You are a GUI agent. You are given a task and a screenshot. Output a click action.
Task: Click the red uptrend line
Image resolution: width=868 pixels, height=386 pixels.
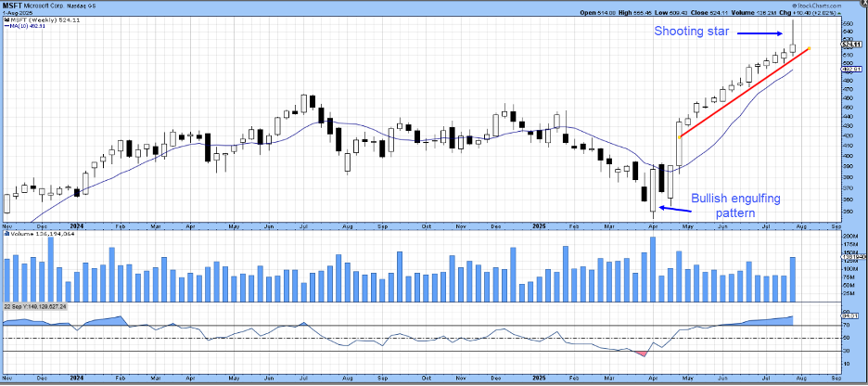742,93
